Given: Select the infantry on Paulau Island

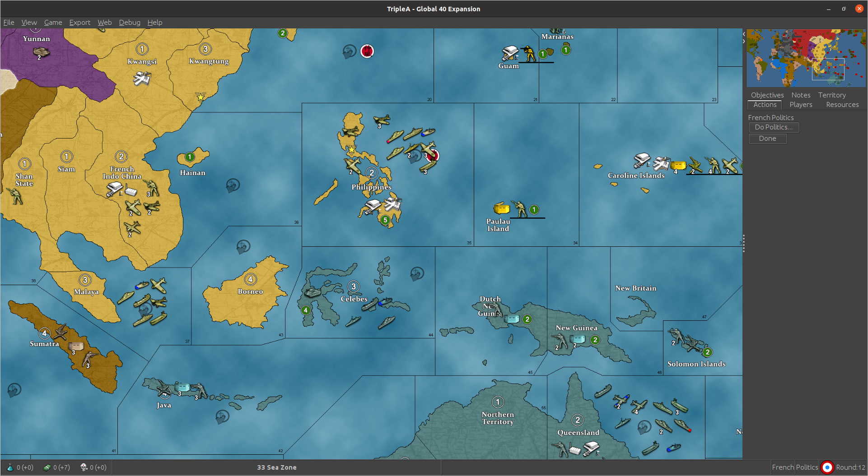Looking at the screenshot, I should pyautogui.click(x=519, y=209).
